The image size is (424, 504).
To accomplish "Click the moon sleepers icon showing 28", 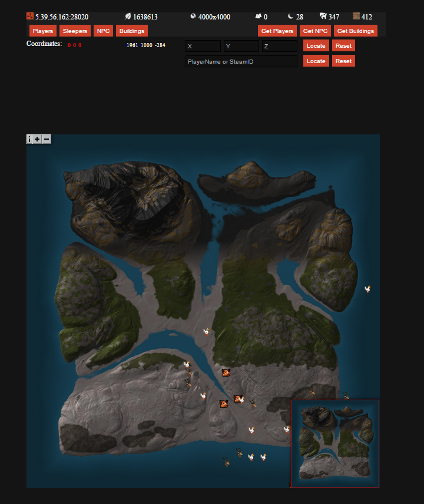I will [290, 16].
